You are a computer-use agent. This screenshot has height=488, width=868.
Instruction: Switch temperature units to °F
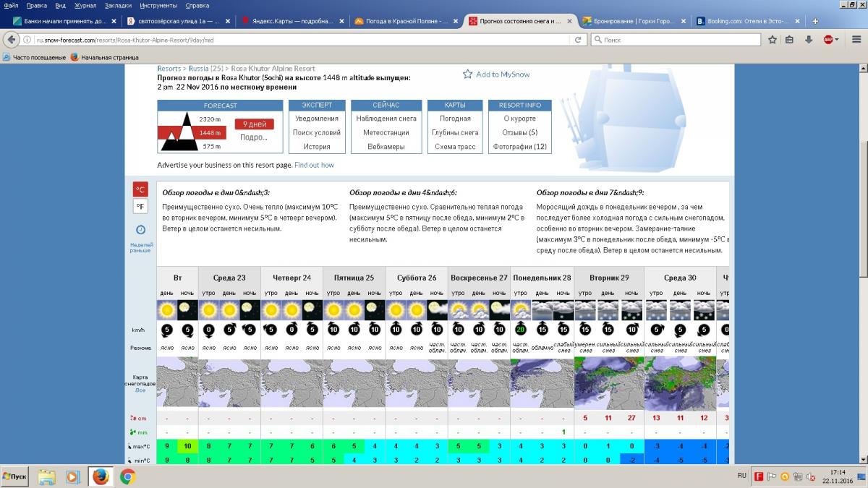click(x=140, y=207)
